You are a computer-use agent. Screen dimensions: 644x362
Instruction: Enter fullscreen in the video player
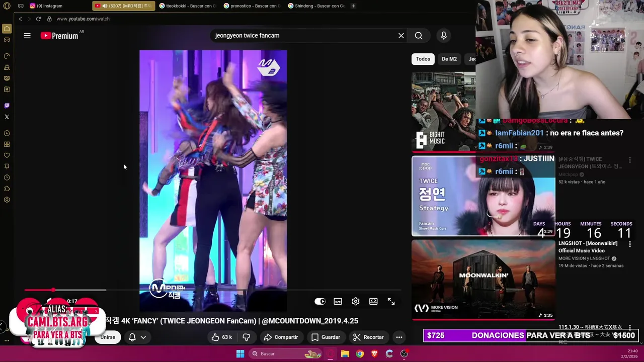(x=391, y=301)
